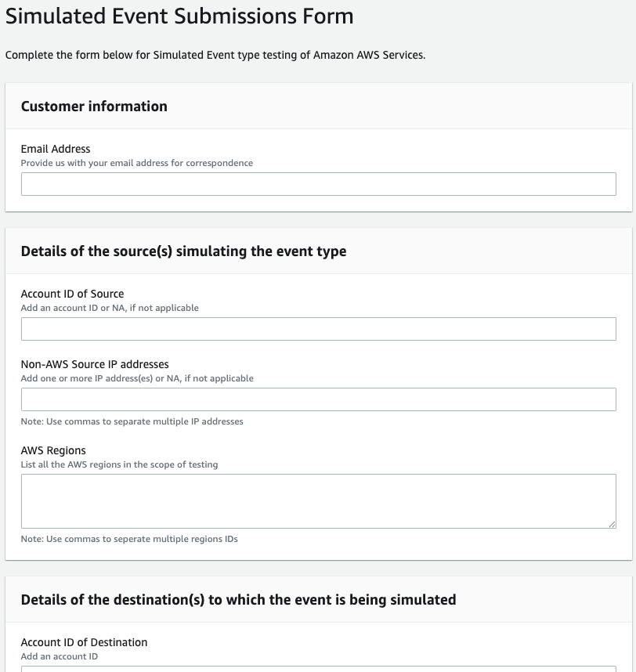636x672 pixels.
Task: Click the note about separating IP addresses
Action: pos(132,421)
